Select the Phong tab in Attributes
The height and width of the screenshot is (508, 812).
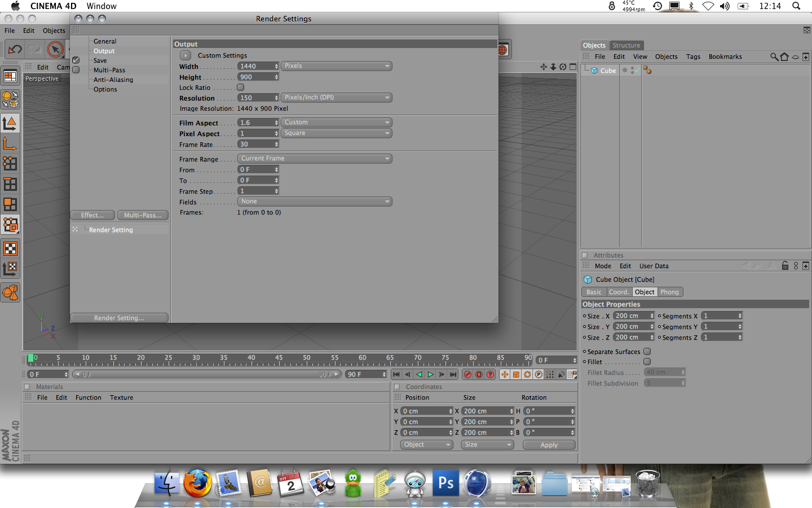(670, 292)
